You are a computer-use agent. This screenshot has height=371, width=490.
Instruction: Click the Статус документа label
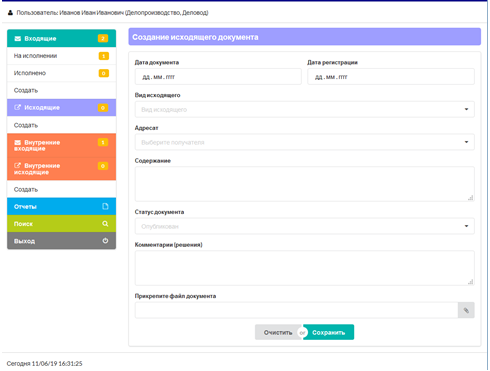(159, 212)
